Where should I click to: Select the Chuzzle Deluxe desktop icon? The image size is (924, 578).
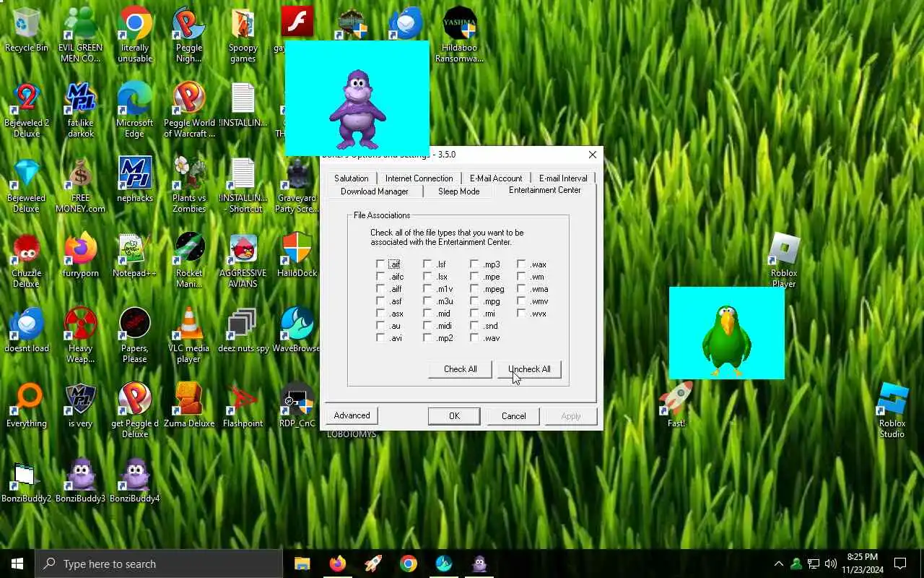coord(27,260)
